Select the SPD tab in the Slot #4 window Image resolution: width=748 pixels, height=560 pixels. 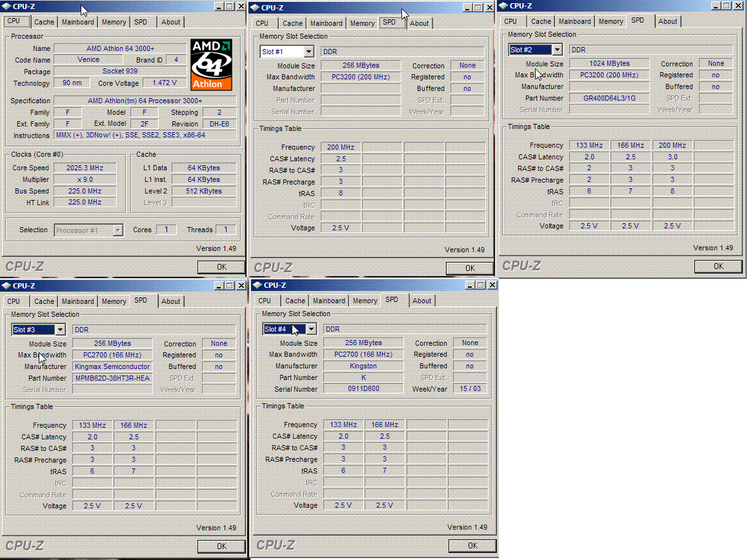pyautogui.click(x=392, y=299)
